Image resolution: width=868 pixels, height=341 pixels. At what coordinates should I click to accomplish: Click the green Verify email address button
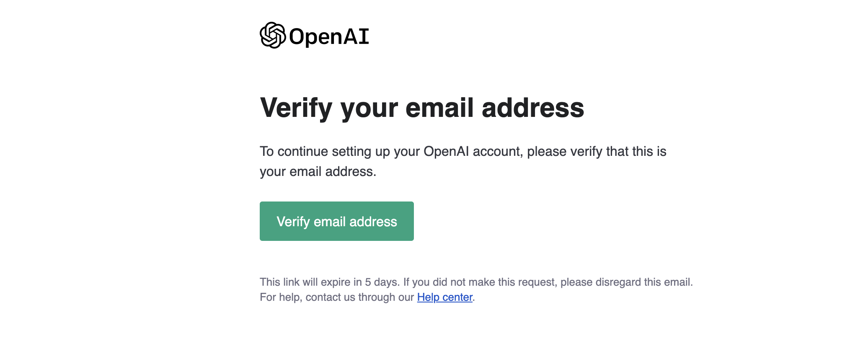click(x=337, y=221)
